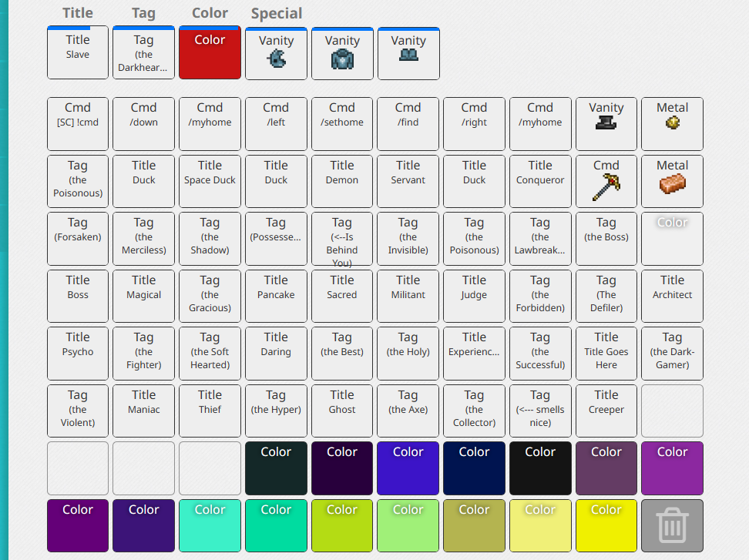
Task: Select the Title Architect item
Action: pyautogui.click(x=672, y=296)
